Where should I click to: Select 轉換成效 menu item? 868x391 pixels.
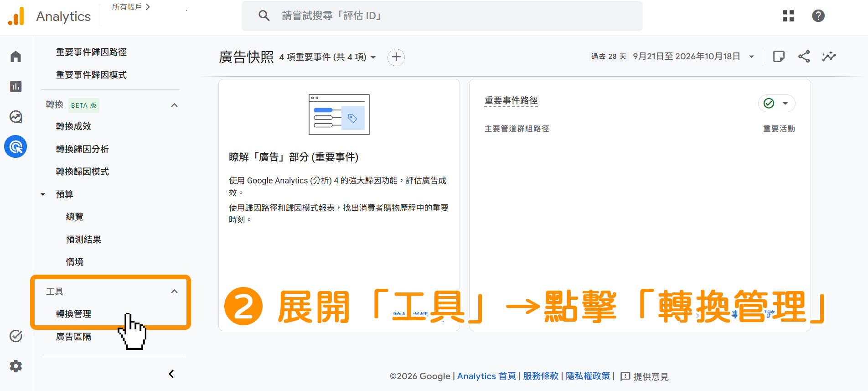click(x=73, y=126)
